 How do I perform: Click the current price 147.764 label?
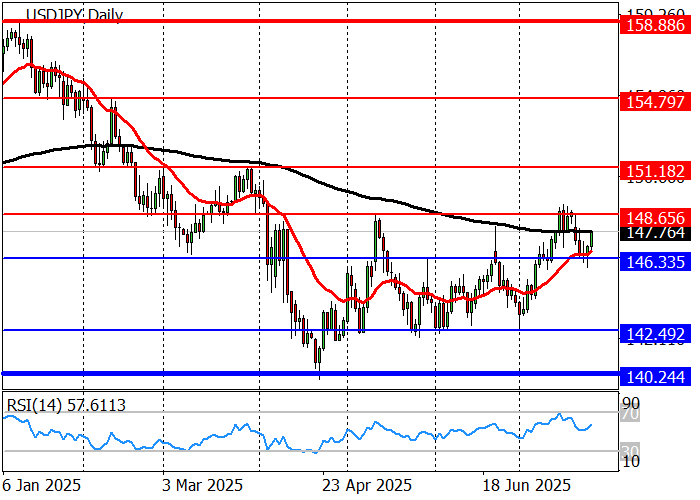pyautogui.click(x=653, y=232)
